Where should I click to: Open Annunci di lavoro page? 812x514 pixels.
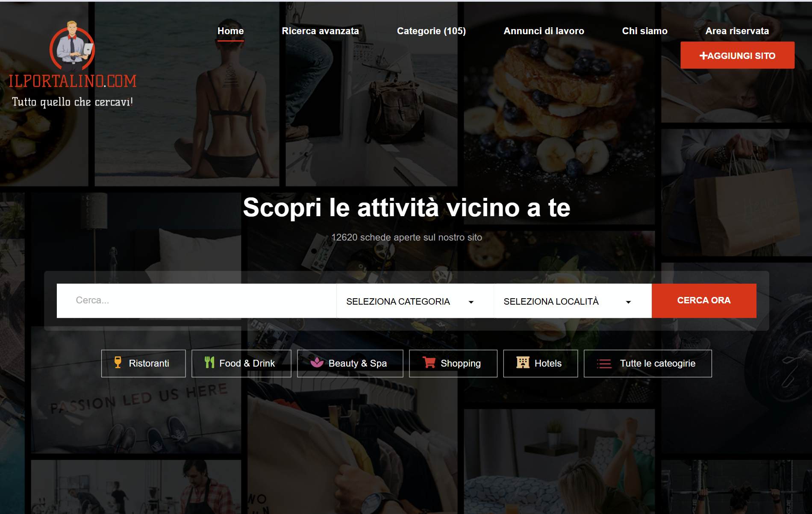pos(544,31)
